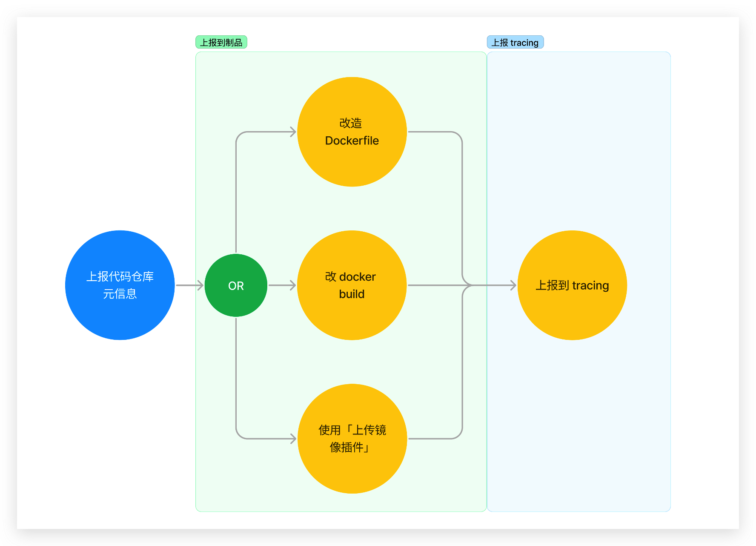Image resolution: width=756 pixels, height=546 pixels.
Task: Click the green OR circle node
Action: pyautogui.click(x=236, y=285)
